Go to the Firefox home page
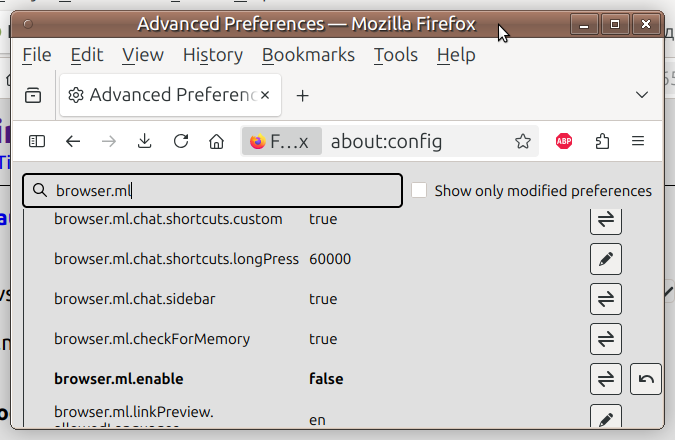The image size is (675, 440). (x=216, y=142)
